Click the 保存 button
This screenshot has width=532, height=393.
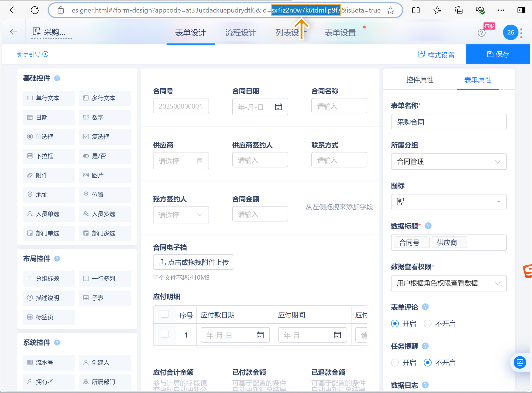[x=498, y=54]
